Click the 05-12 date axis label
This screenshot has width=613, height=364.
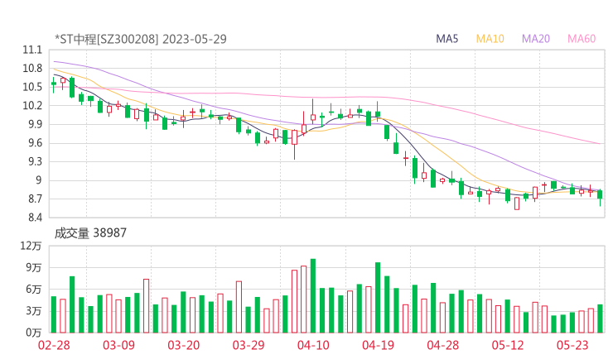click(x=508, y=345)
